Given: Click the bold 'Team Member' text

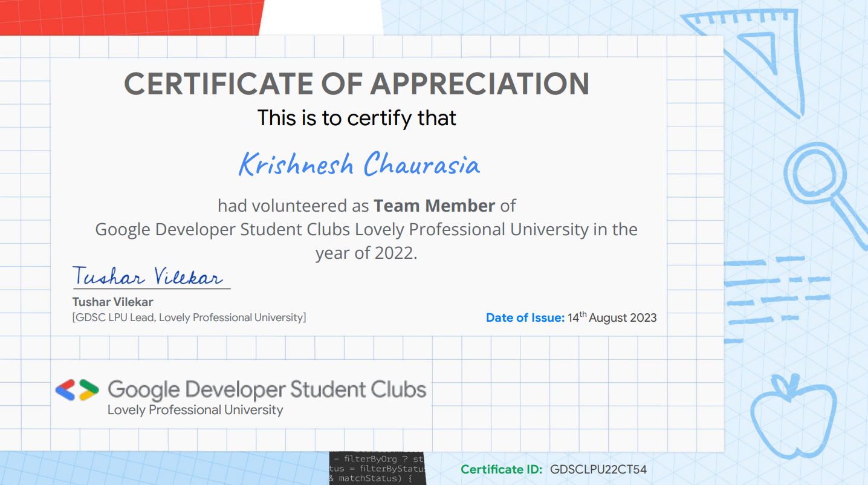Looking at the screenshot, I should tap(435, 206).
